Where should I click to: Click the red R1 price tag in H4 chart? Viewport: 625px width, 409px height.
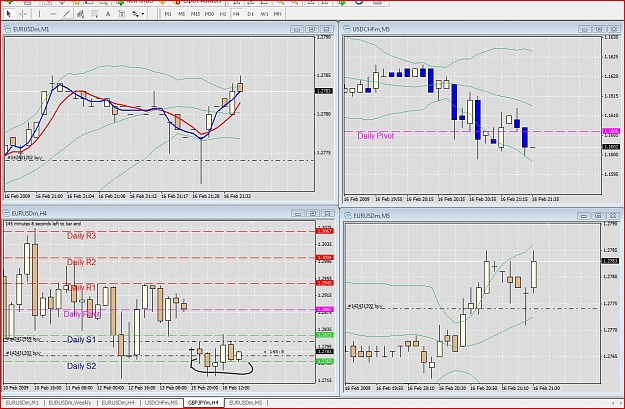pos(324,283)
